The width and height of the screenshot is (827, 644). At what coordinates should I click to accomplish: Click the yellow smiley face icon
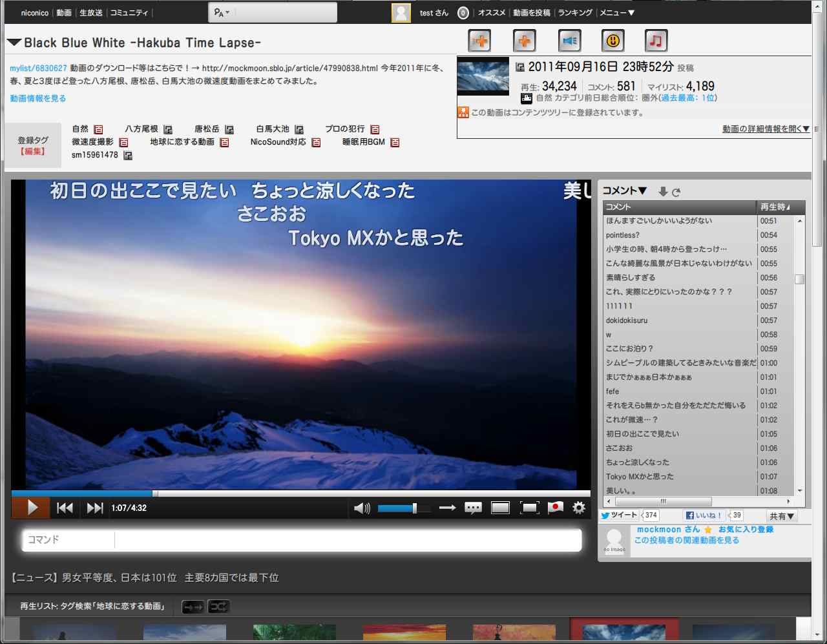click(x=613, y=41)
